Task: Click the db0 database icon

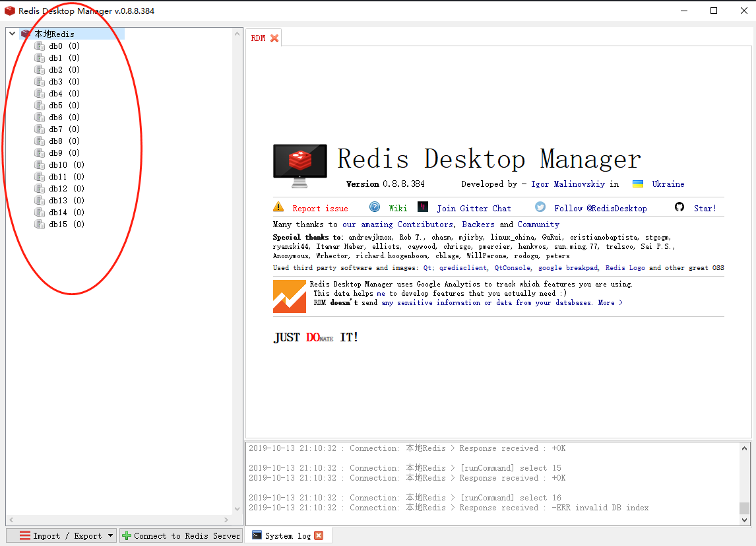Action: pos(40,46)
